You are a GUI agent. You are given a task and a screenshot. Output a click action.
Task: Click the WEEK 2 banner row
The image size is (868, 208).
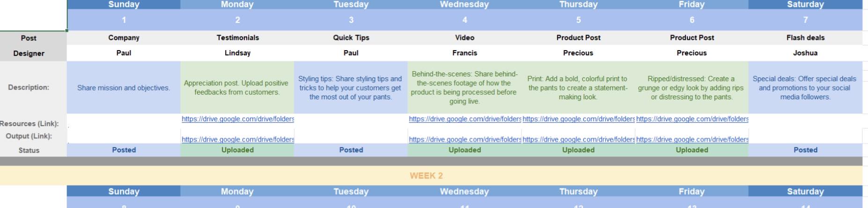click(426, 176)
